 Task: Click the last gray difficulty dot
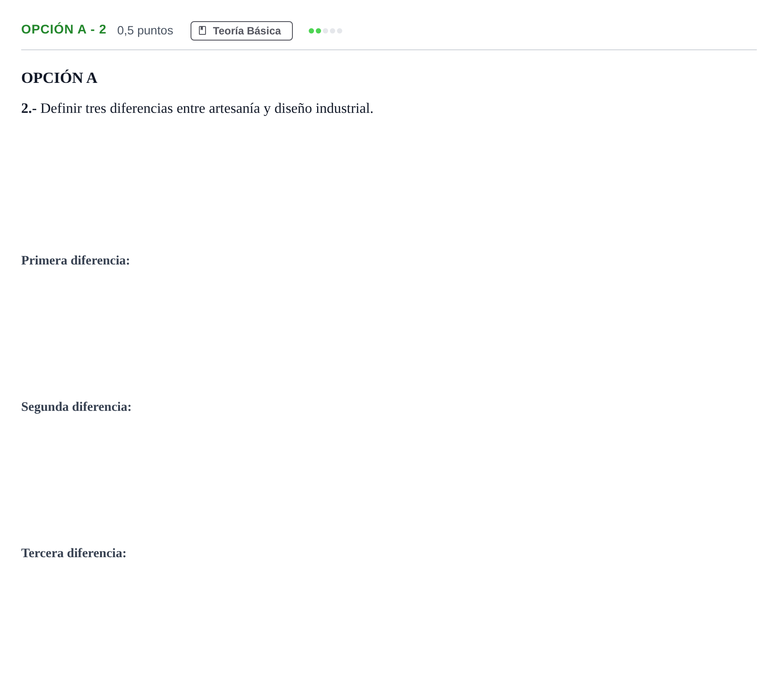(340, 31)
